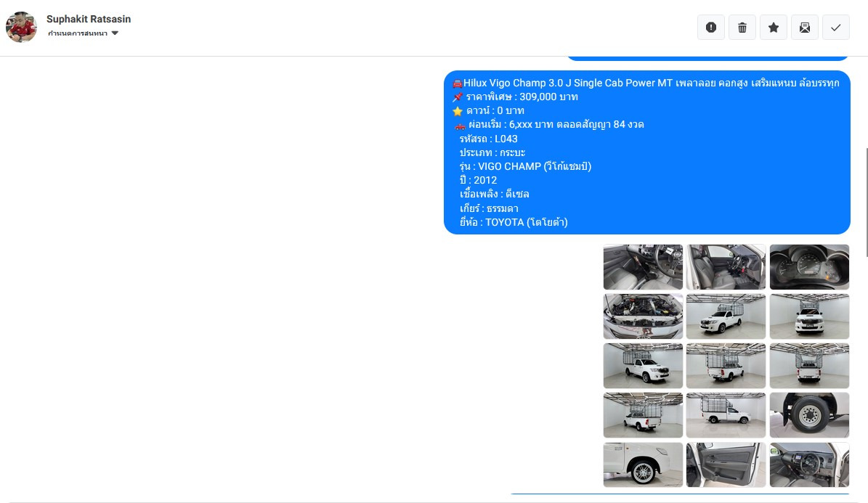Mark conversation as unread envelope icon
Viewport: 868px width, 503px height.
805,27
